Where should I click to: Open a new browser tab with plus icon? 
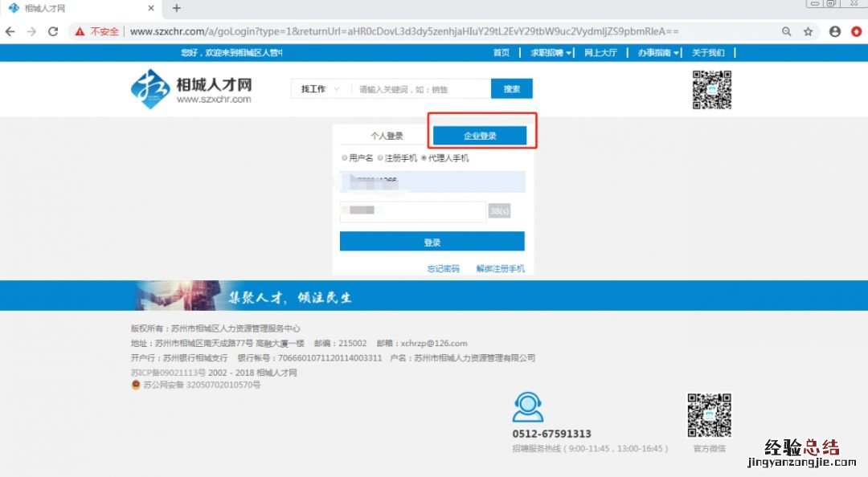tap(177, 8)
